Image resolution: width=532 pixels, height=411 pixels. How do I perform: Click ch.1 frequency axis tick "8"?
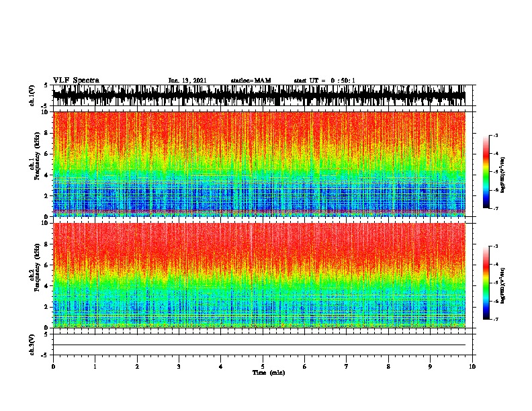tap(46, 133)
